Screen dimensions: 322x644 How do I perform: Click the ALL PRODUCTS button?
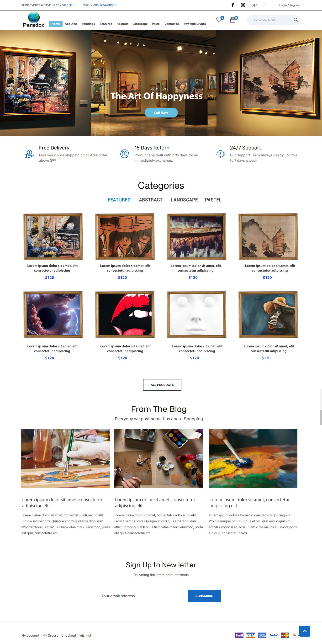[162, 385]
